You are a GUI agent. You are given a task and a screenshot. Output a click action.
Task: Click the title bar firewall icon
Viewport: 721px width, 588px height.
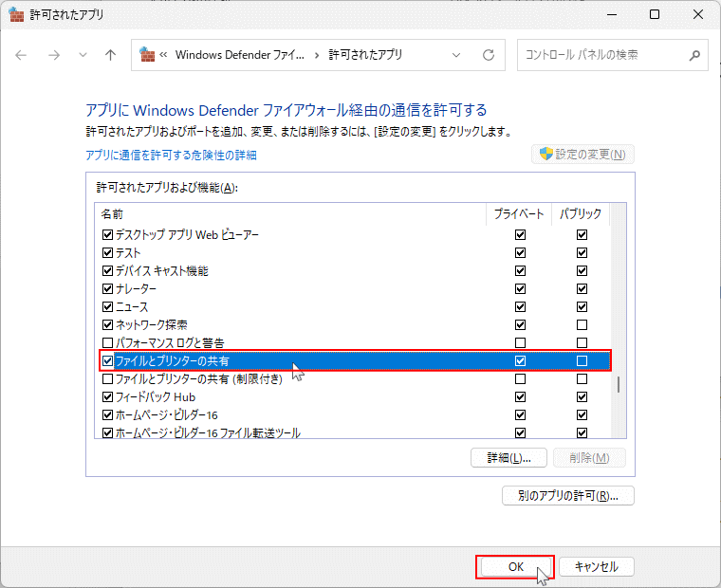16,15
